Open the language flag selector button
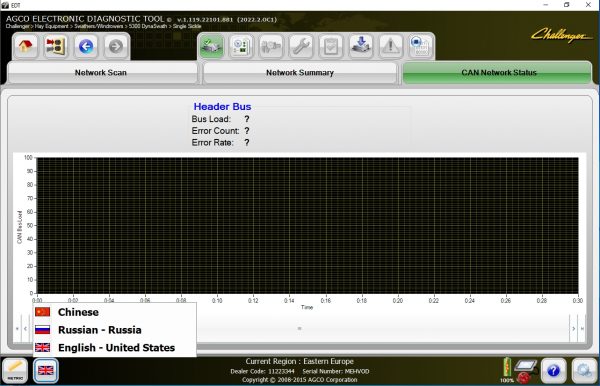This screenshot has height=386, width=600. 46,370
